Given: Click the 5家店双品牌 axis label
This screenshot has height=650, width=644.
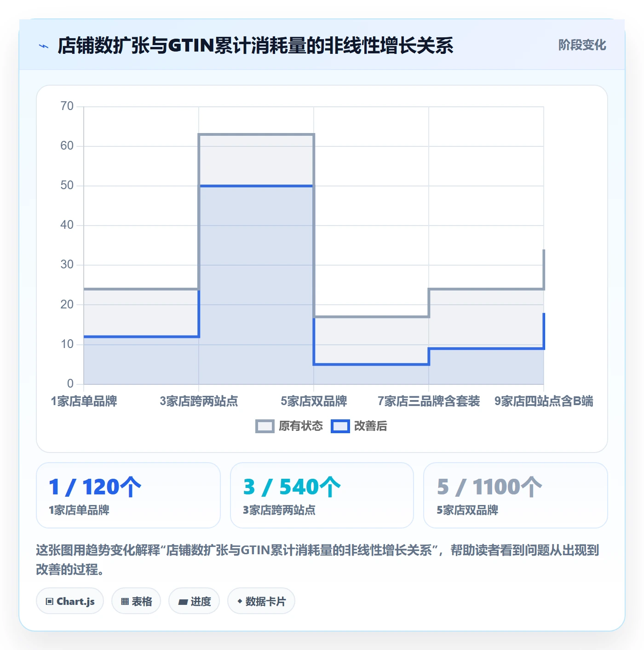Looking at the screenshot, I should coord(314,401).
